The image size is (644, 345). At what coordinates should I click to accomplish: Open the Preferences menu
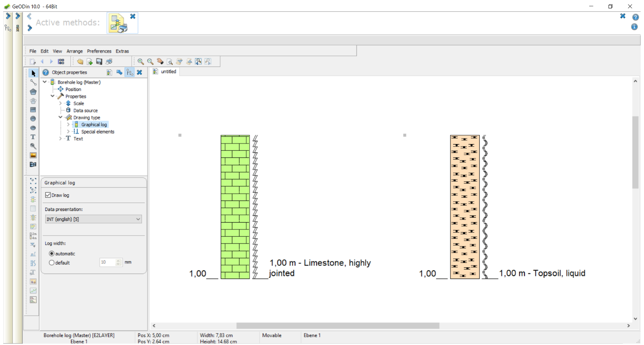click(x=99, y=51)
